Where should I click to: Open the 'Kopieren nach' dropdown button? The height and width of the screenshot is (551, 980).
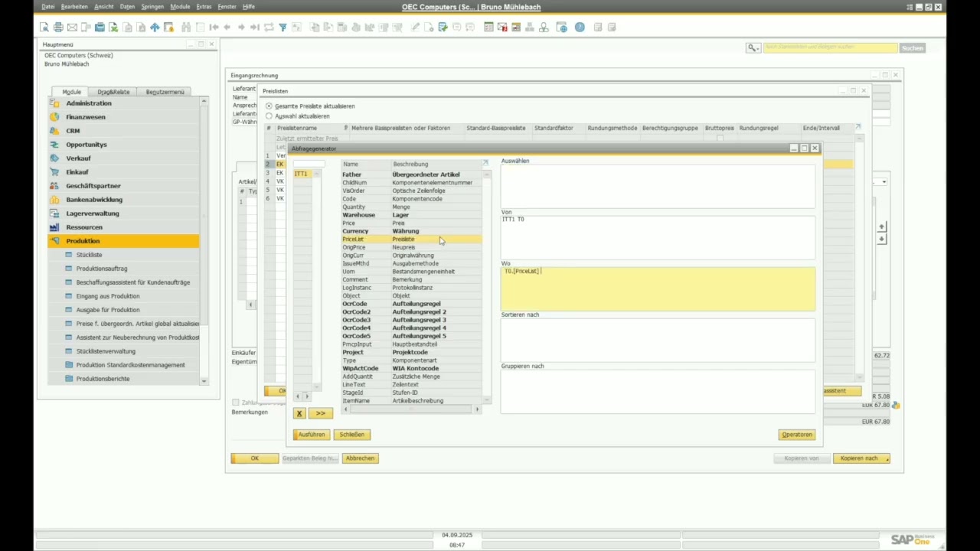[861, 458]
